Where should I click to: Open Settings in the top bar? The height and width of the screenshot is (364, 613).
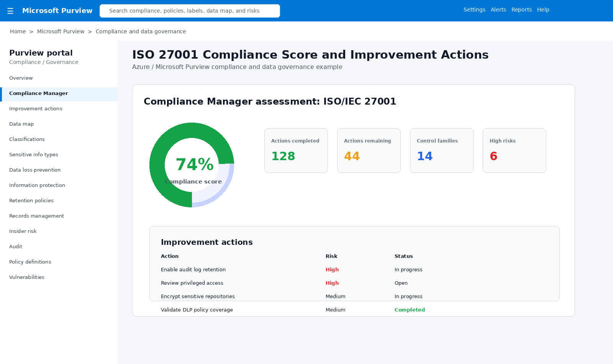(x=474, y=10)
